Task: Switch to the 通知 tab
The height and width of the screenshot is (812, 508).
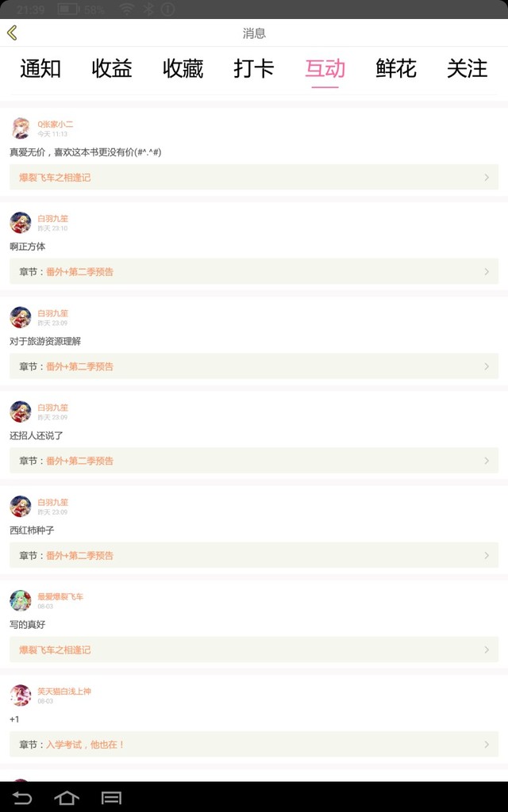Action: [x=40, y=69]
